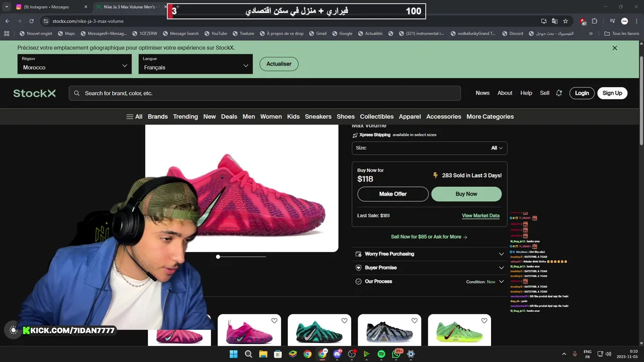This screenshot has width=644, height=362.
Task: Click in the StockX search field
Action: point(265,93)
